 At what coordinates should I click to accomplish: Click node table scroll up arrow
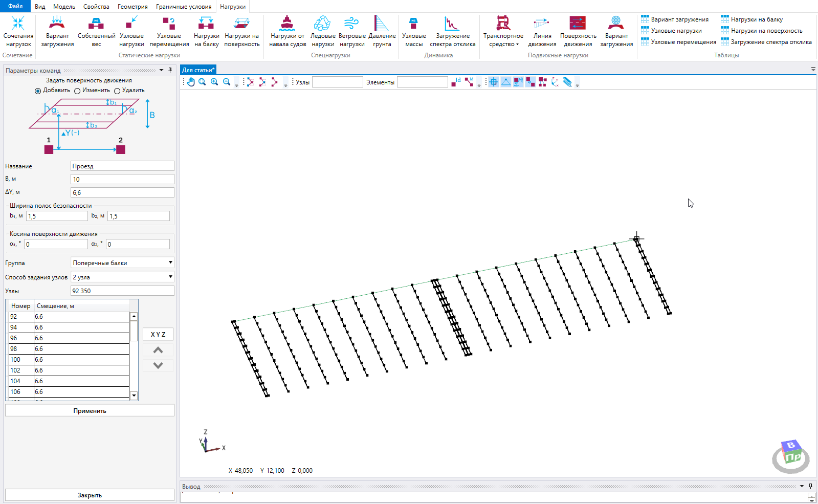(x=134, y=316)
